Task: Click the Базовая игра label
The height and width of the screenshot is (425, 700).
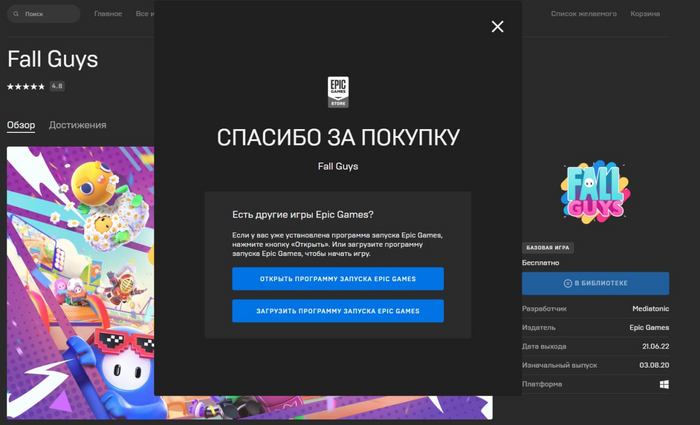Action: click(x=548, y=247)
